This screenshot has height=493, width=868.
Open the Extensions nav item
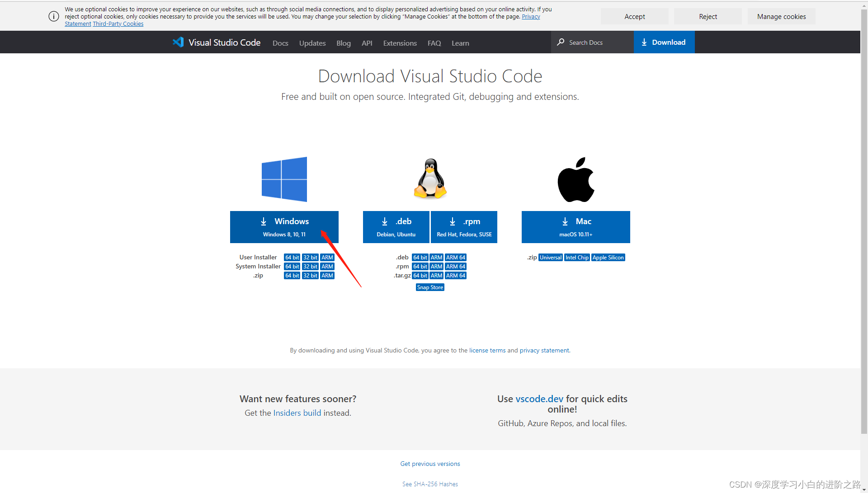[x=400, y=43]
